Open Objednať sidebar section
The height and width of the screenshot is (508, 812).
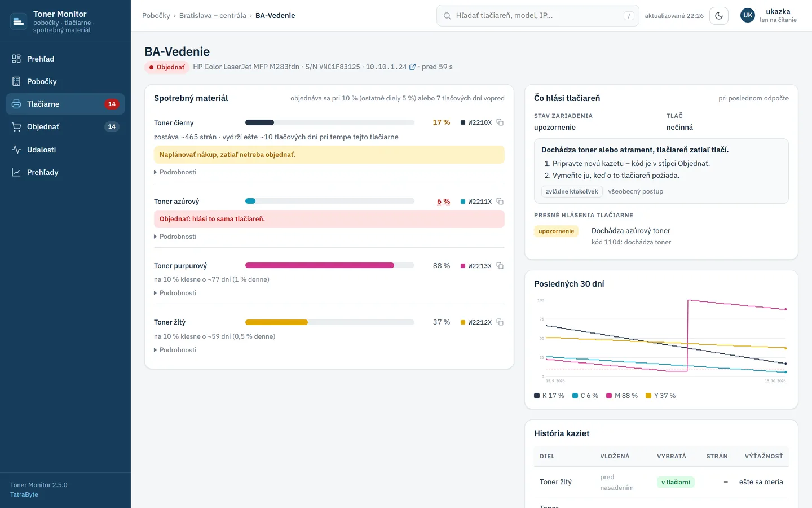pyautogui.click(x=65, y=126)
